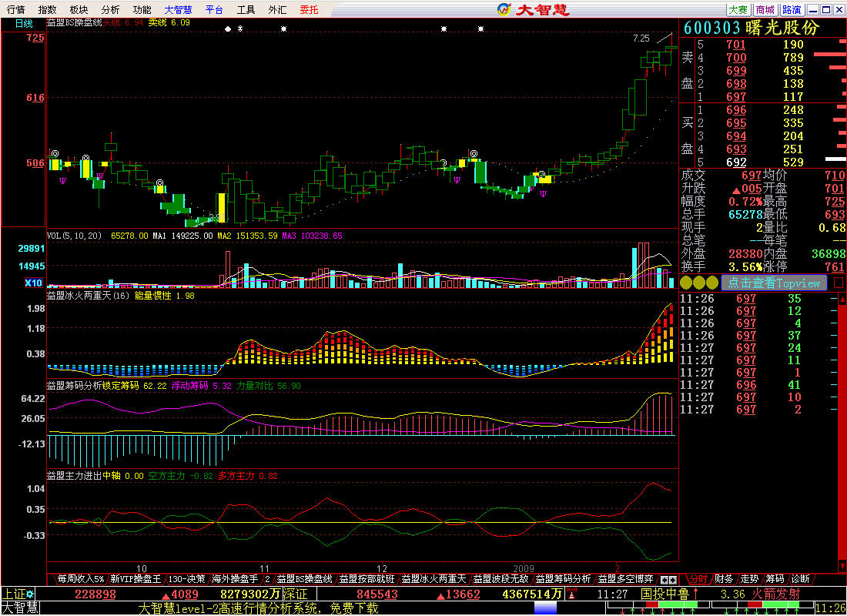The width and height of the screenshot is (847, 616).
Task: Select the 益盟按部就班 indicator tab
Action: 367,579
